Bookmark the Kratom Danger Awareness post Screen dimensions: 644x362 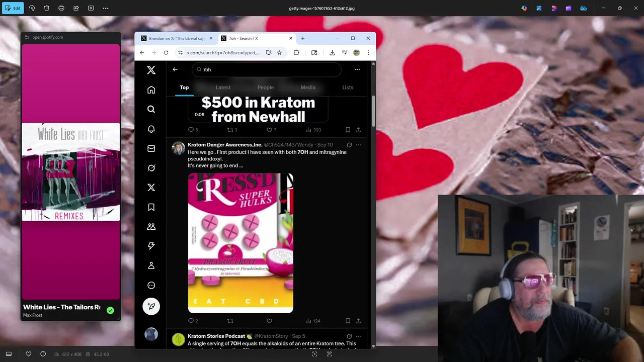(x=348, y=321)
